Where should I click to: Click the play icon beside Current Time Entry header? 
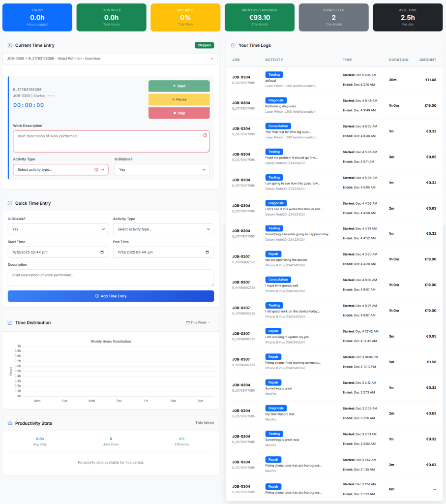point(9,45)
